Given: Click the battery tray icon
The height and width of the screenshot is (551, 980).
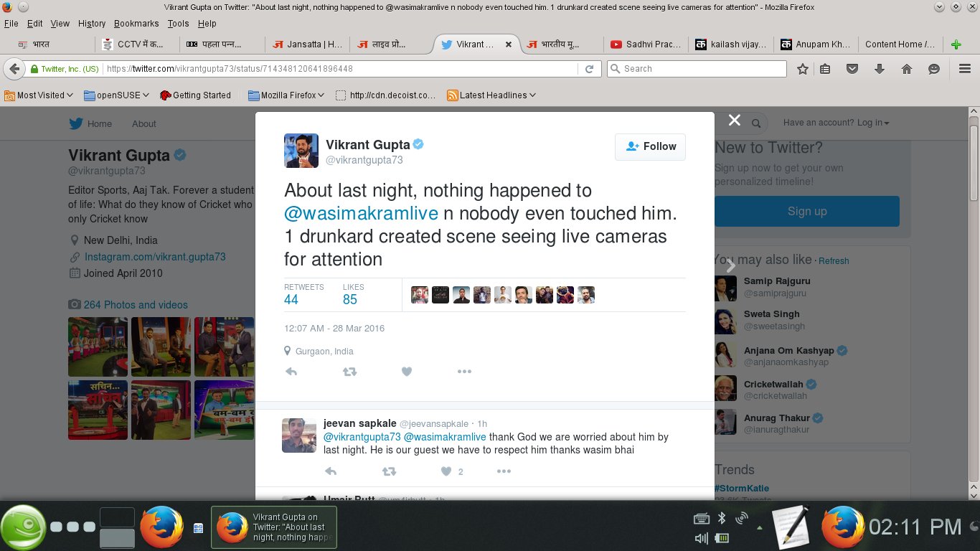Looking at the screenshot, I should 722,538.
